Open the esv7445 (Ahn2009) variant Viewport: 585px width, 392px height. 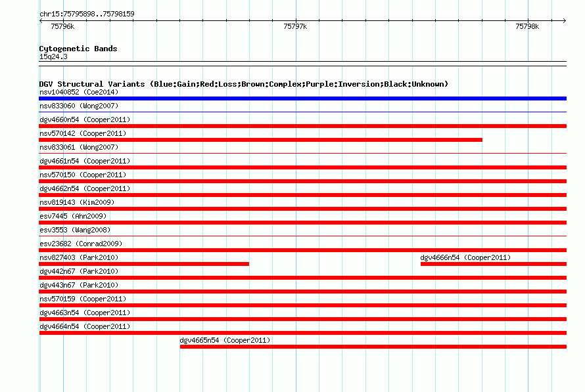click(73, 216)
